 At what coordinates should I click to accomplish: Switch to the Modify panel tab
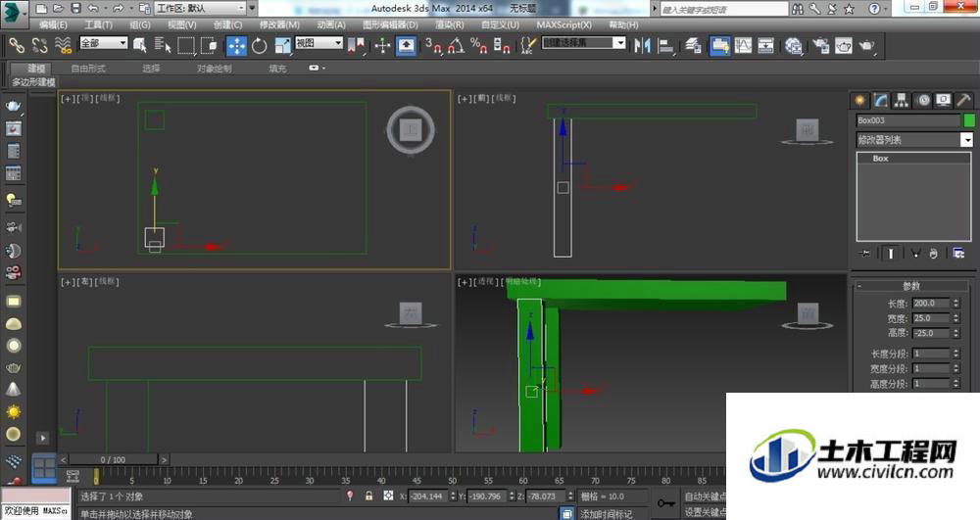pyautogui.click(x=881, y=100)
